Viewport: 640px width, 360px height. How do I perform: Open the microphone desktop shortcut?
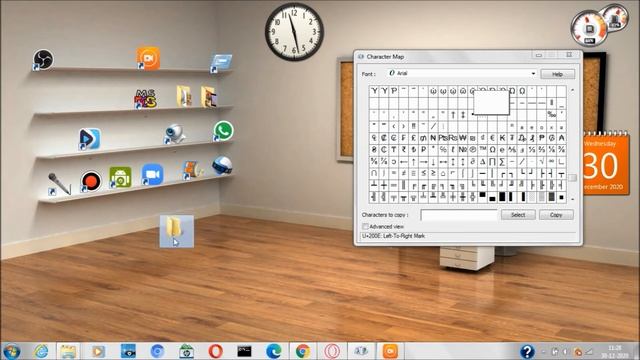pos(59,183)
